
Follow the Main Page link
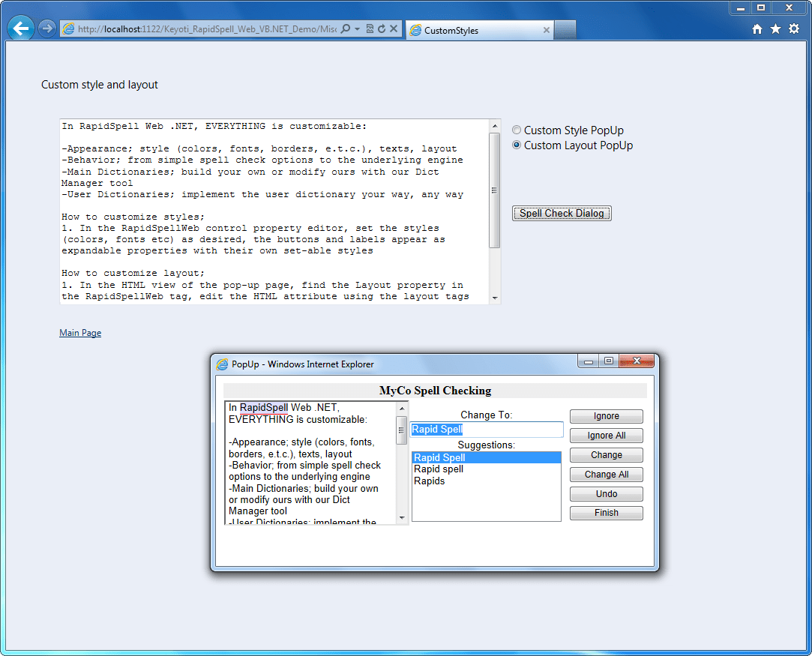click(x=79, y=332)
